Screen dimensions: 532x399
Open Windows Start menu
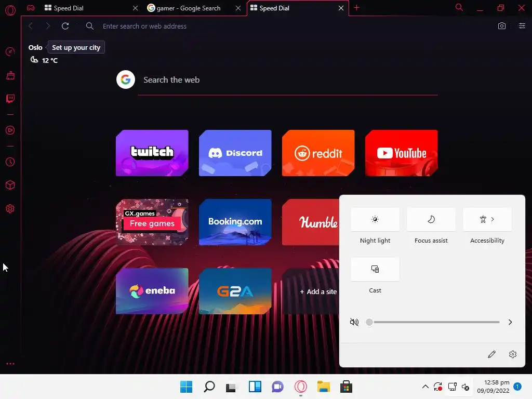(x=187, y=387)
